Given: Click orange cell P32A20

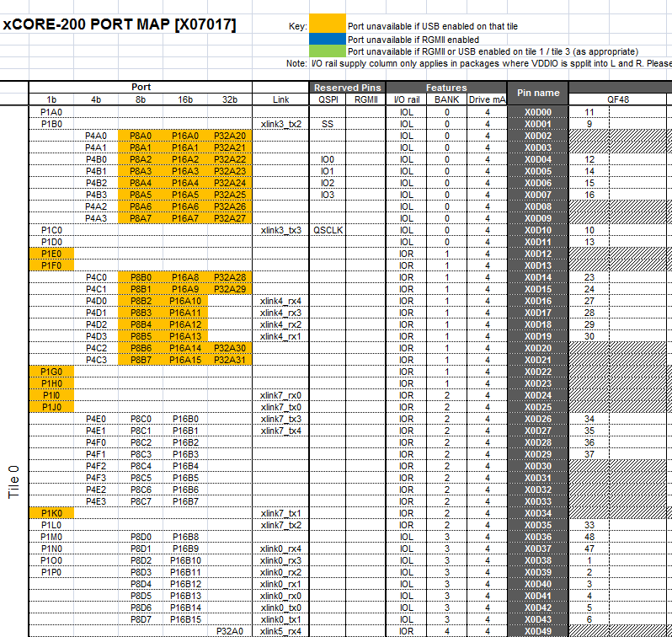Looking at the screenshot, I should [230, 136].
